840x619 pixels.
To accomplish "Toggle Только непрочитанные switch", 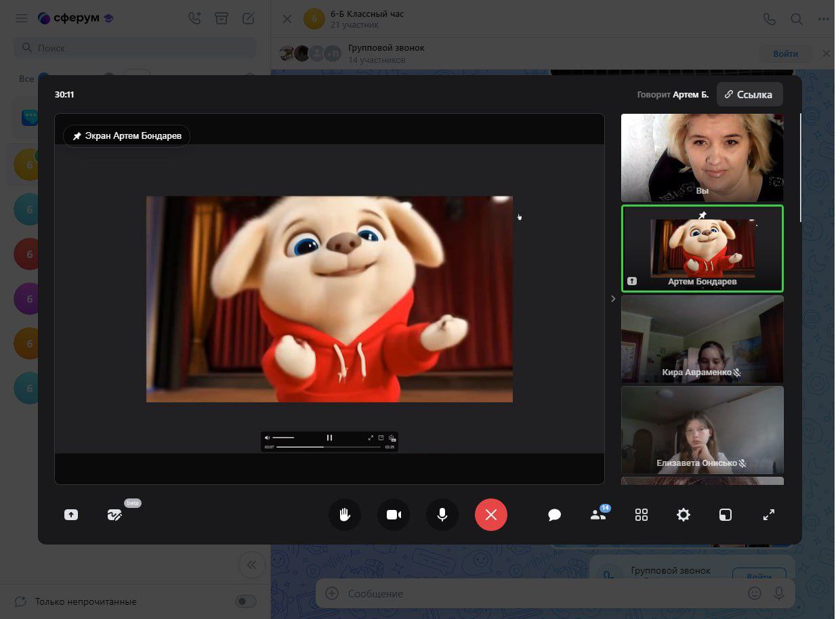I will [245, 601].
